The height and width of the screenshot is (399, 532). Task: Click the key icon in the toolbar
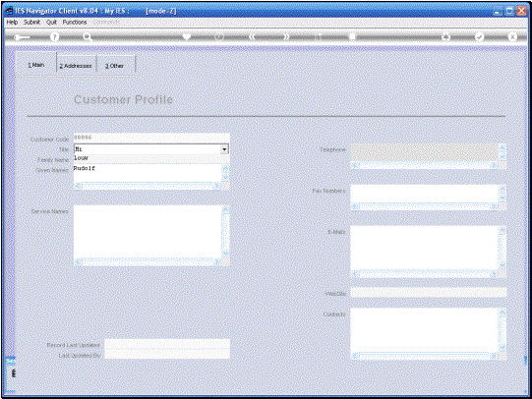(x=22, y=37)
